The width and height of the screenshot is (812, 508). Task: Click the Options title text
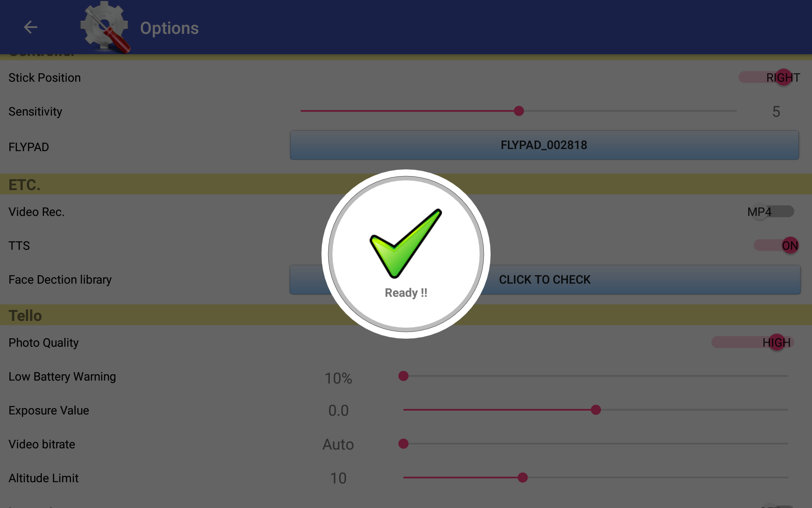point(169,28)
